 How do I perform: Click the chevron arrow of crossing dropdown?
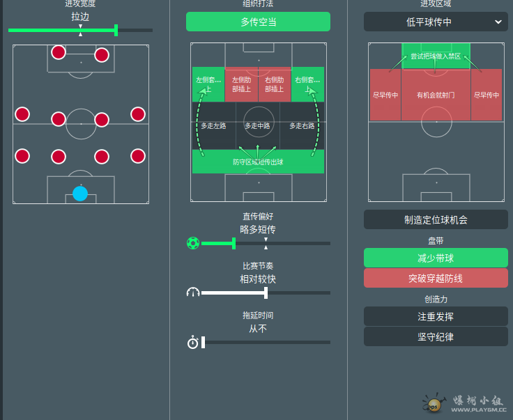click(498, 22)
